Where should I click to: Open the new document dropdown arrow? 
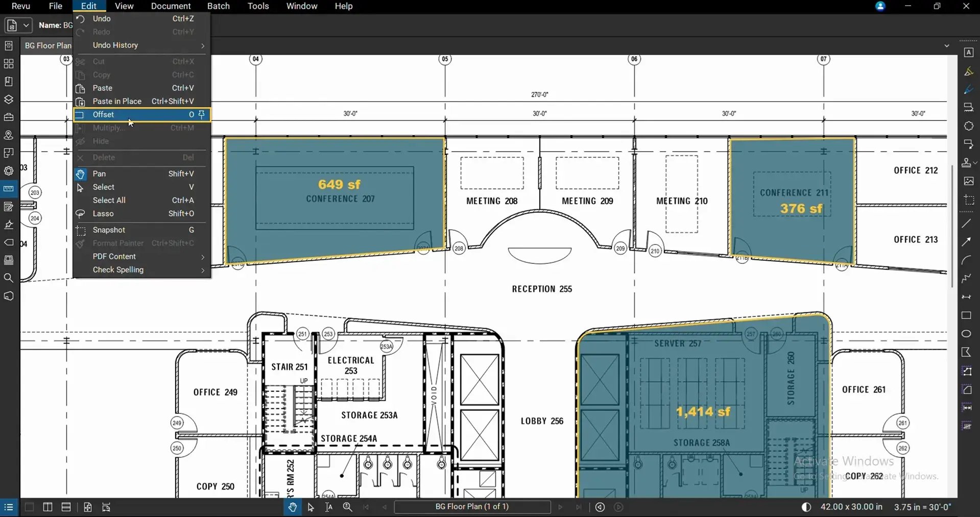pos(26,25)
